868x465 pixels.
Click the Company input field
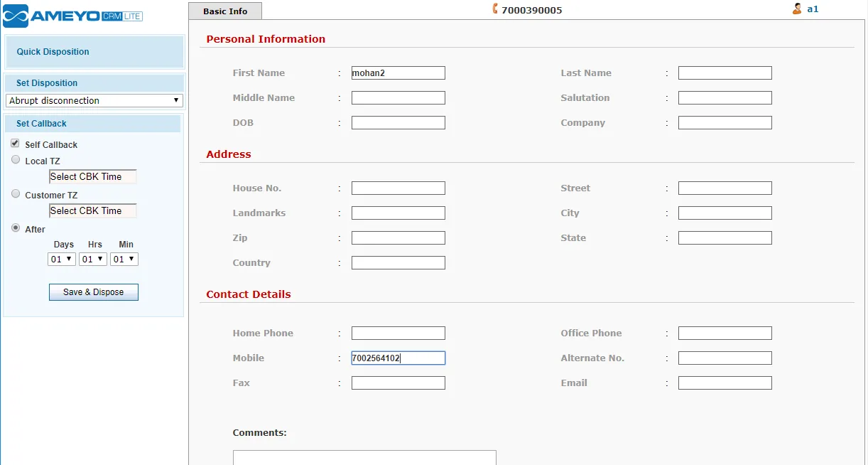click(725, 123)
